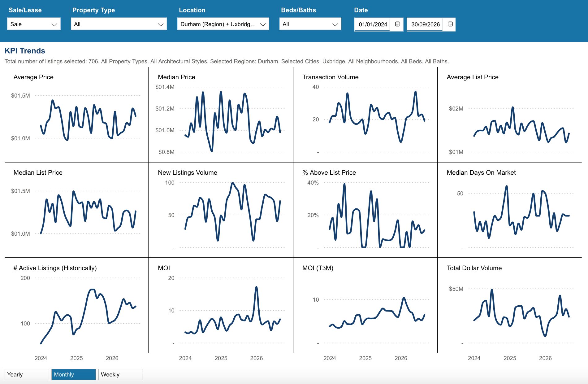Expand the Sale/Lease dropdown

(x=34, y=24)
